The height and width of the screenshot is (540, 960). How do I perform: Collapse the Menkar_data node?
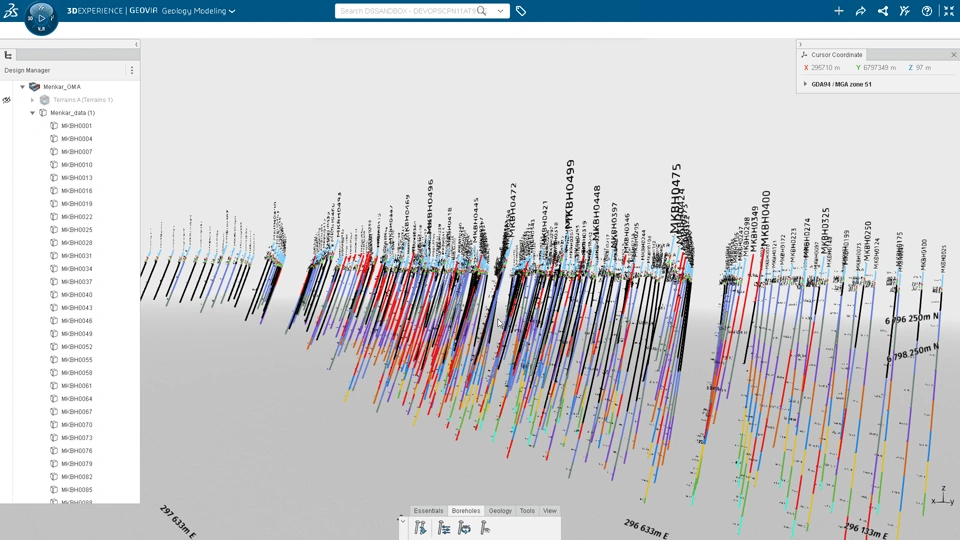[x=32, y=113]
